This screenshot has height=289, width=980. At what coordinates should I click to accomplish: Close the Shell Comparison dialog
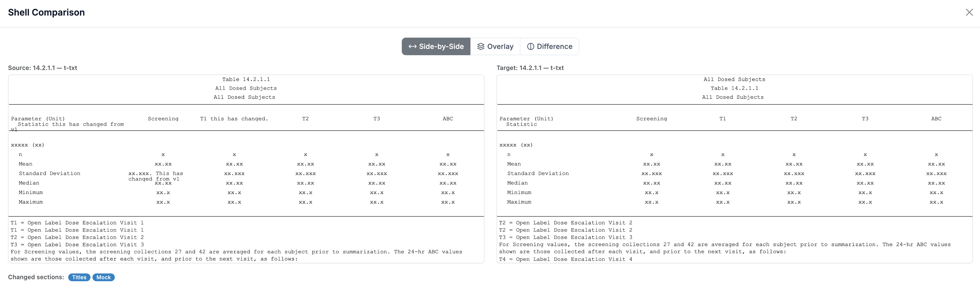pyautogui.click(x=970, y=13)
